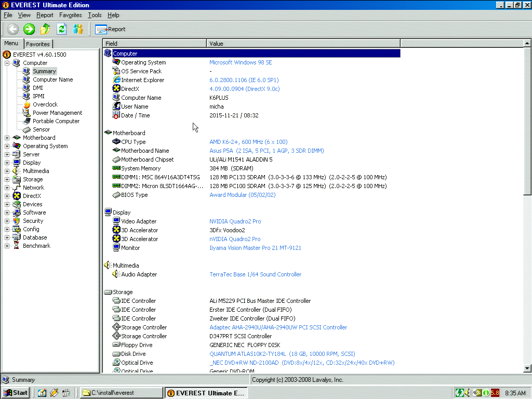Click the Users toolbar icon
Image resolution: width=532 pixels, height=399 pixels.
78,29
